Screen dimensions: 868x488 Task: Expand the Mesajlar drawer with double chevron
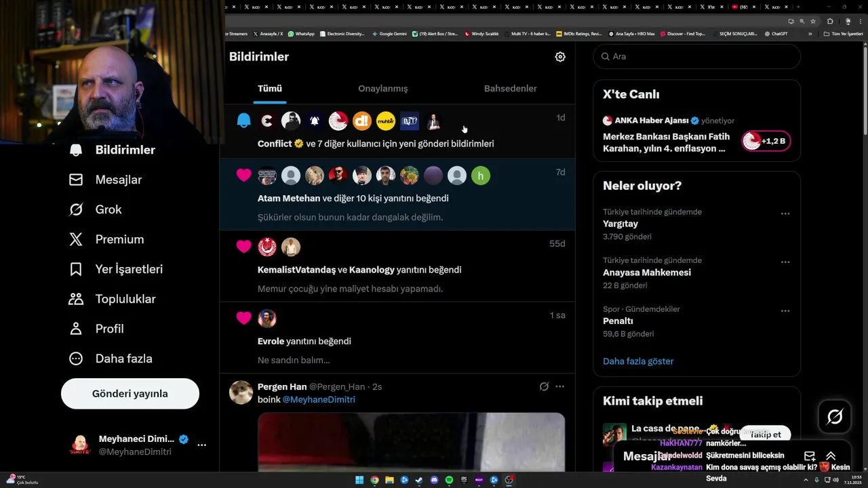pyautogui.click(x=831, y=456)
